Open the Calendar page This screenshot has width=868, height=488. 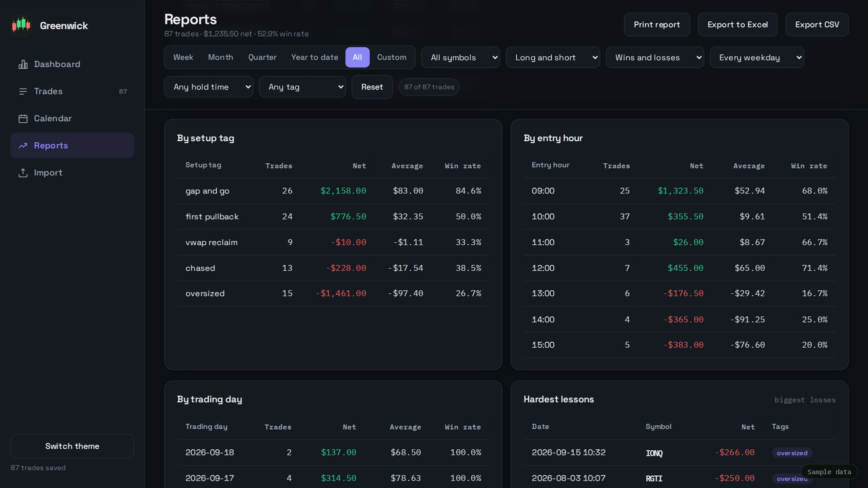coord(72,119)
